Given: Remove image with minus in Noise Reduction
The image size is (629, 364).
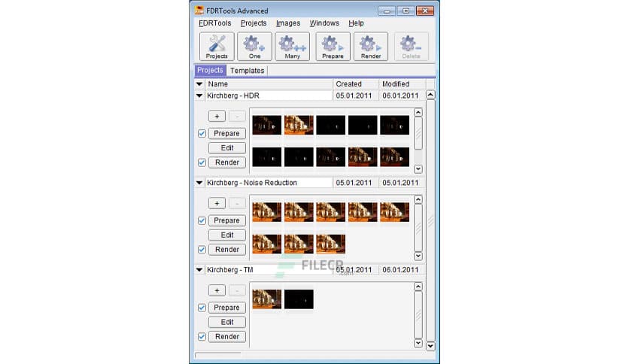Looking at the screenshot, I should tap(237, 203).
